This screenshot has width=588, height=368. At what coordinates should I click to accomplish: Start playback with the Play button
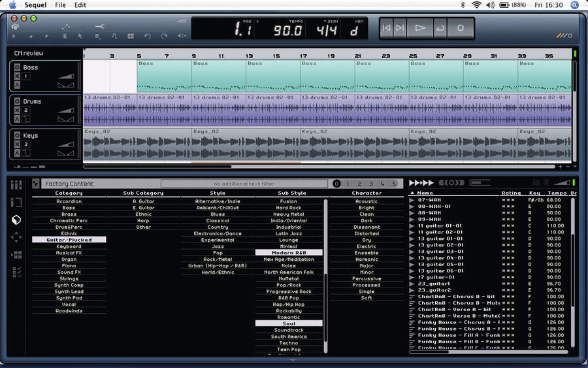click(x=420, y=28)
